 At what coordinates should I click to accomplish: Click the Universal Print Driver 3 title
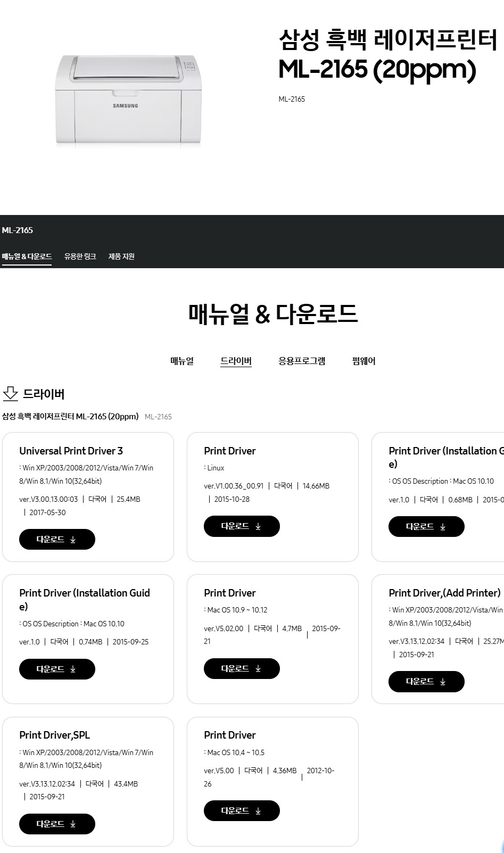click(71, 451)
